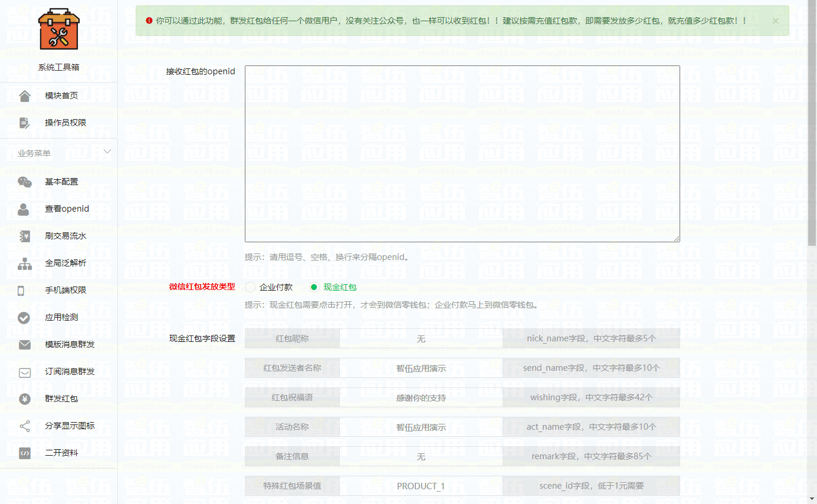The image size is (817, 504).
Task: Click the 红包祝福语 field label
Action: coord(292,397)
